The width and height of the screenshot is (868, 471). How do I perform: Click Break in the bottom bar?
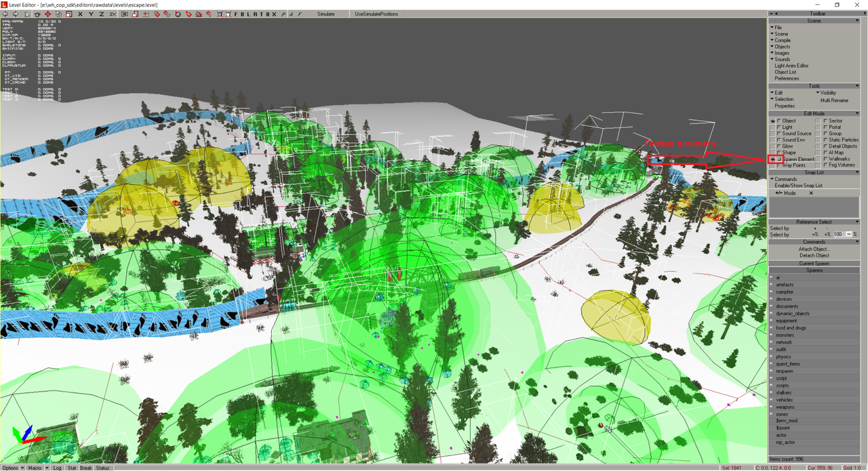(x=86, y=468)
